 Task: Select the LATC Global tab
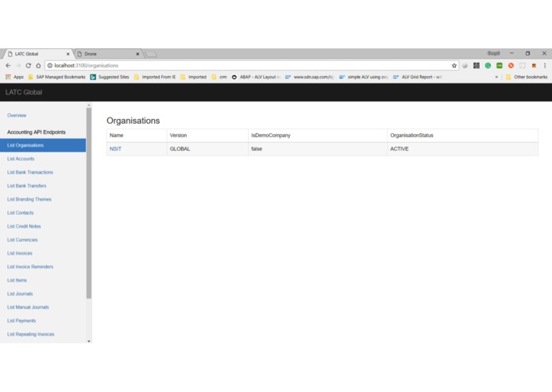tap(37, 54)
